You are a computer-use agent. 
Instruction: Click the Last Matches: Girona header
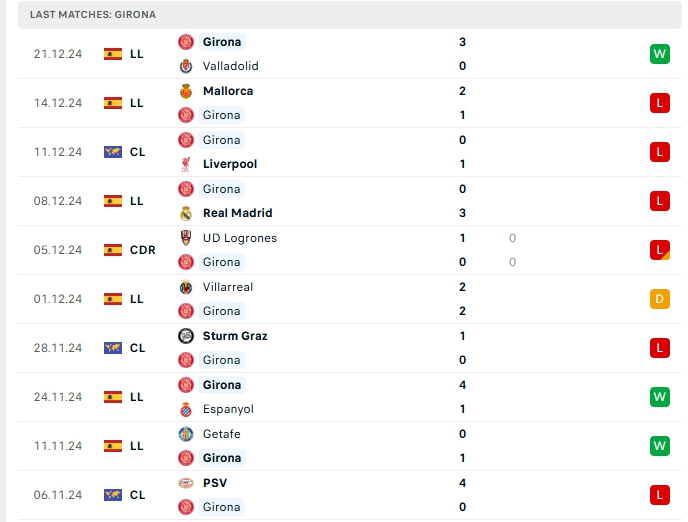[x=93, y=15]
